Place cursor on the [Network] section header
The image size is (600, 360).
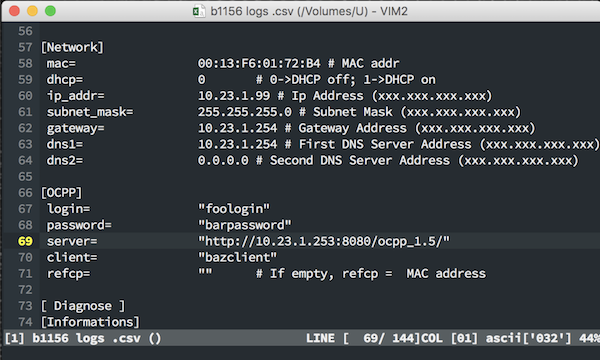tap(72, 47)
